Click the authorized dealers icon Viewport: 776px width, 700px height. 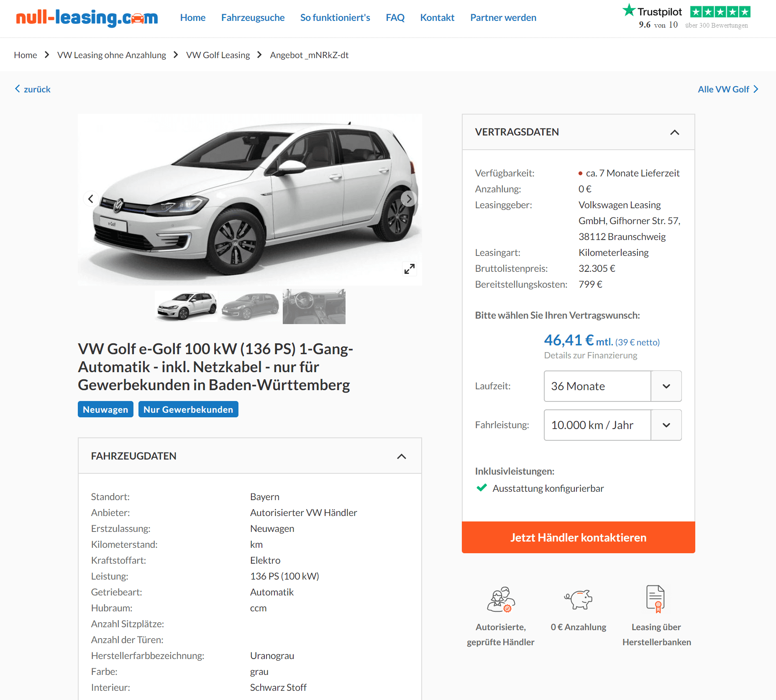click(x=501, y=599)
